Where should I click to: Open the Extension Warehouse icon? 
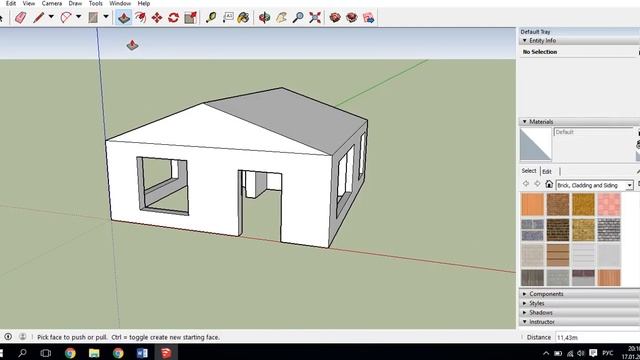pos(351,18)
